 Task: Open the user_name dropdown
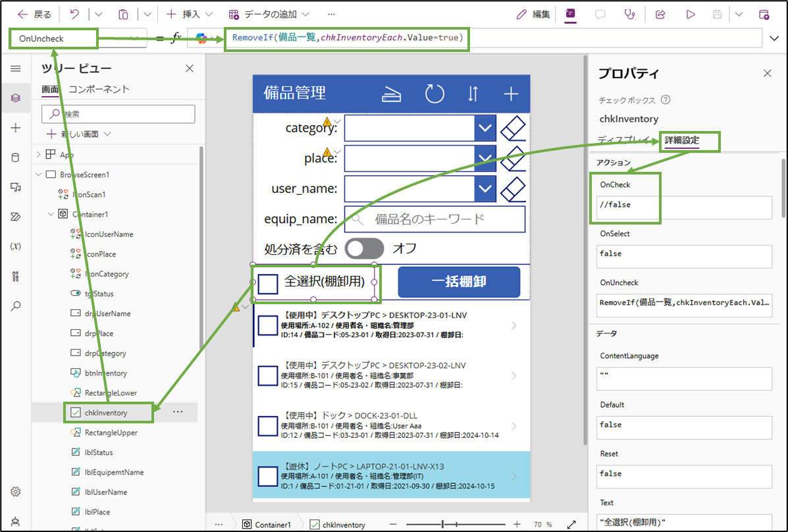[x=485, y=188]
